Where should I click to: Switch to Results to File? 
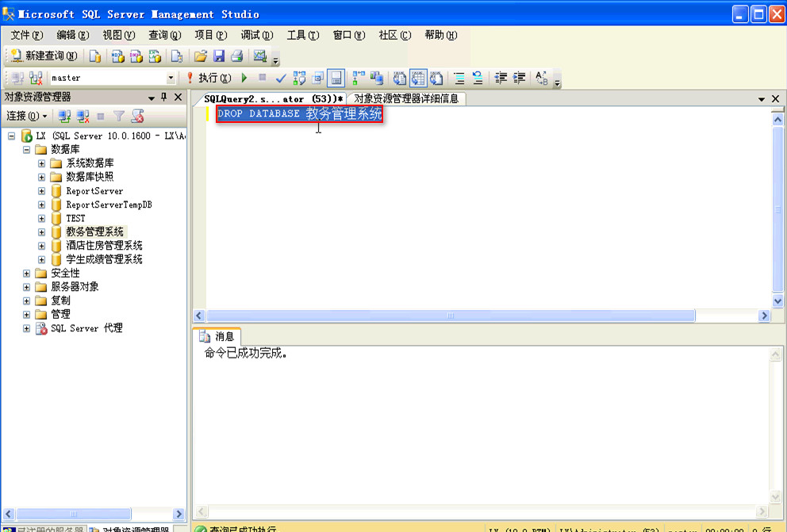coord(436,78)
